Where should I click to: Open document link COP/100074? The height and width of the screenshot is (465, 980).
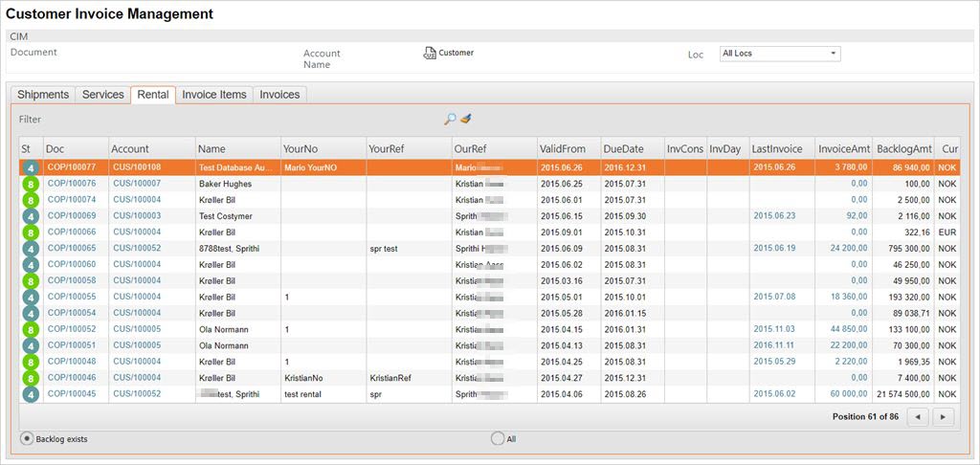coord(72,200)
